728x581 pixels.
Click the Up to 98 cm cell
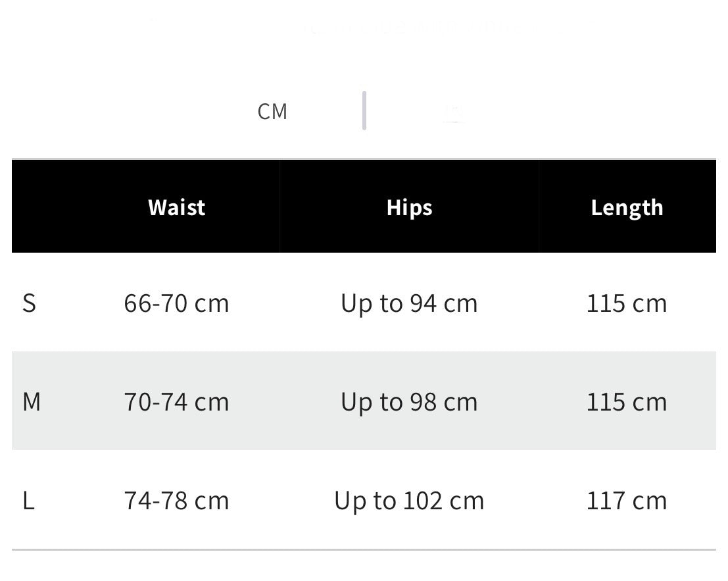409,402
